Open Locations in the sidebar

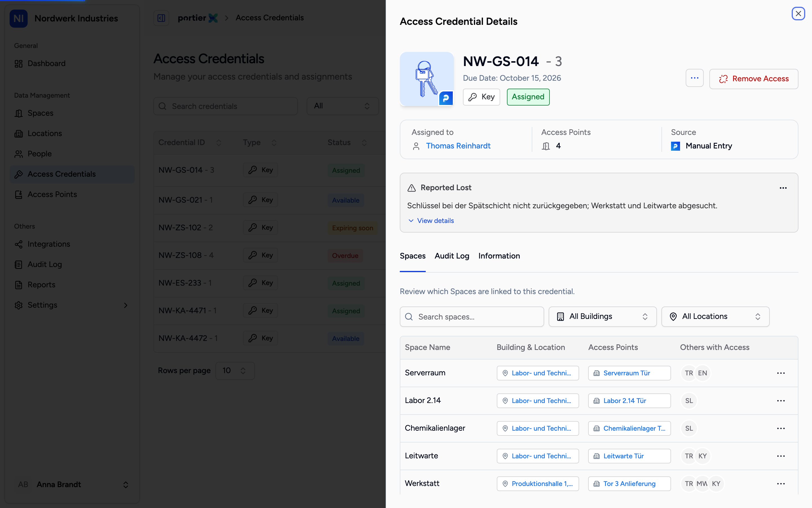point(72,134)
